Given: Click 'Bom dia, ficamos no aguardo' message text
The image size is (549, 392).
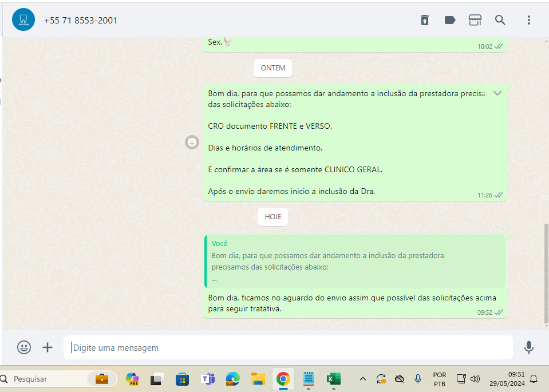Looking at the screenshot, I should (x=352, y=303).
